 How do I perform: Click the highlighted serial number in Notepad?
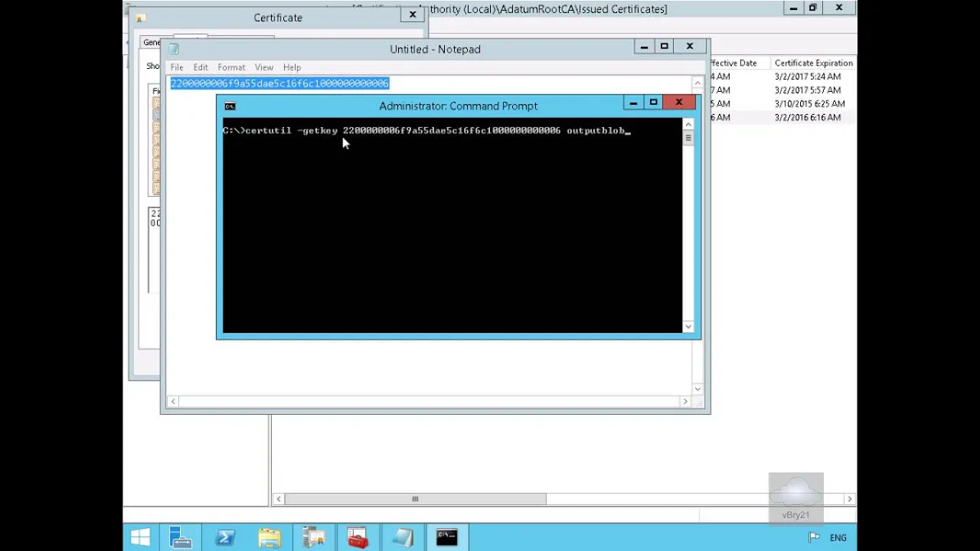click(x=279, y=83)
